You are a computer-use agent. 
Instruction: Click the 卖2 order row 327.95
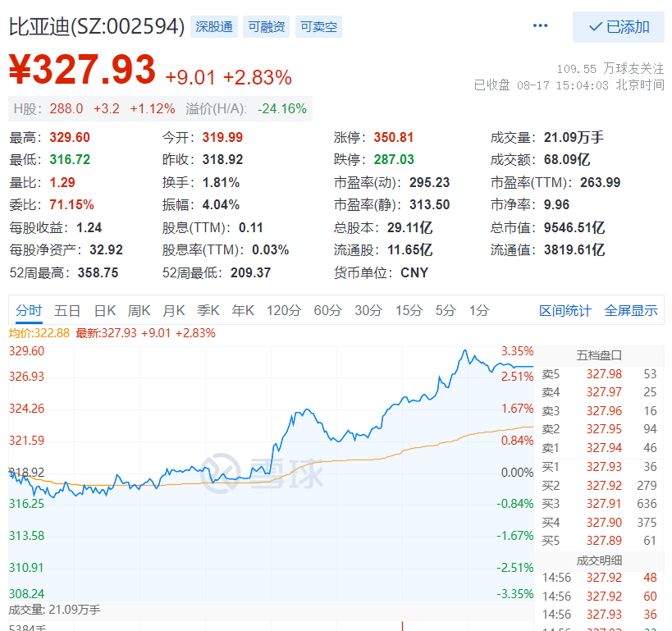coord(599,429)
